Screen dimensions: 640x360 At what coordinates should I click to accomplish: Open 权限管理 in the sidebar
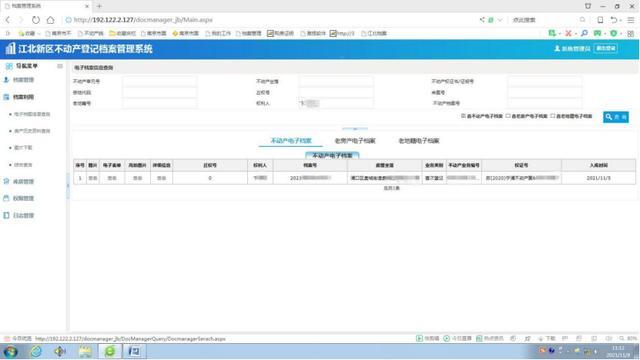click(23, 198)
